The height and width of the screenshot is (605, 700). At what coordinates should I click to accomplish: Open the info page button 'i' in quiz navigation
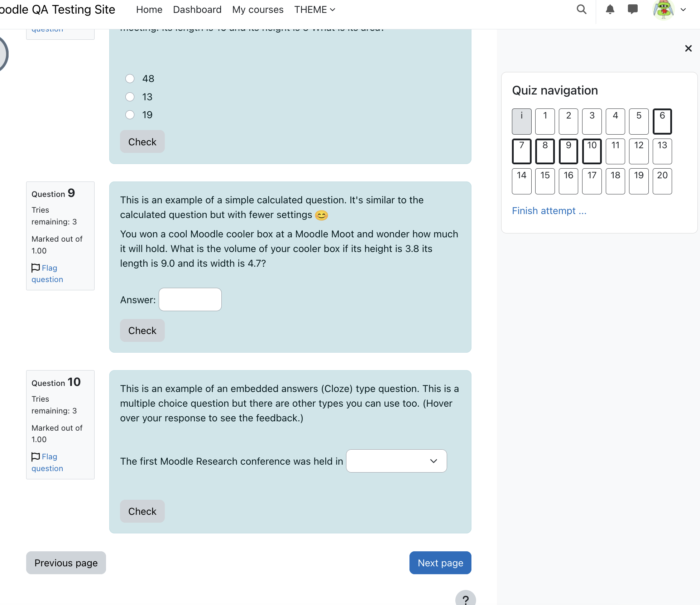coord(522,121)
